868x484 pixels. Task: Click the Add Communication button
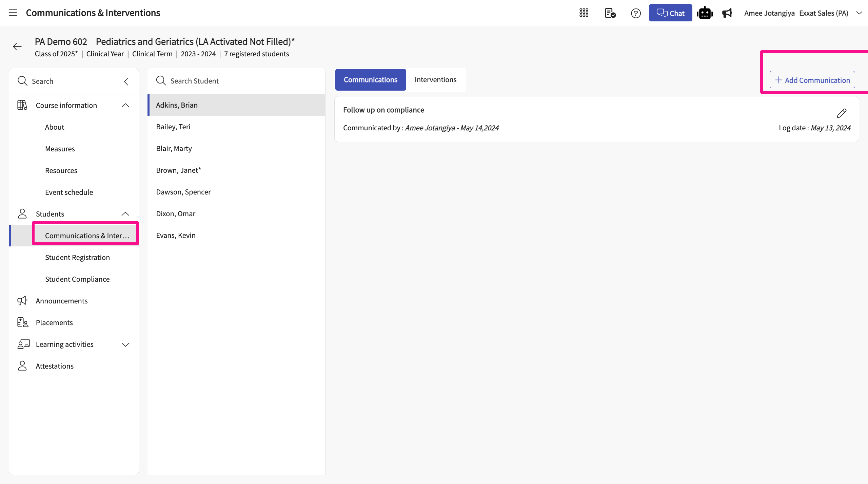(x=812, y=80)
